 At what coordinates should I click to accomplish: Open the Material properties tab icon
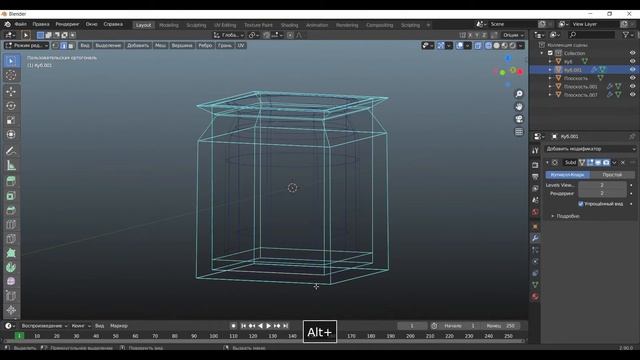pos(535,297)
